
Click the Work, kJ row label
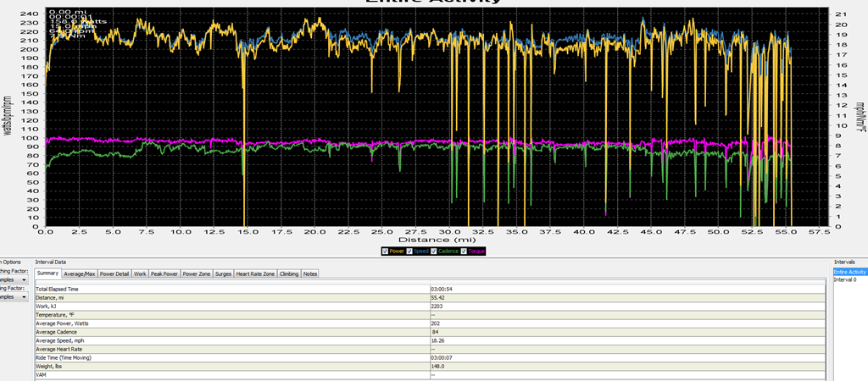(x=46, y=306)
